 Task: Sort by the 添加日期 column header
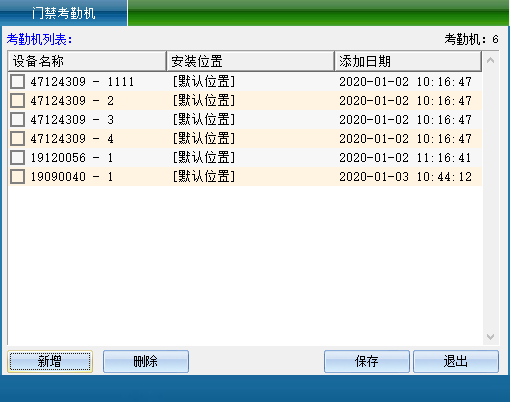408,61
